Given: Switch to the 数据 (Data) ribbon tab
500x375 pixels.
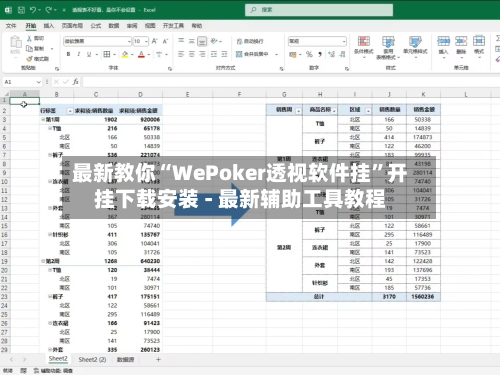Looking at the screenshot, I should (x=114, y=26).
